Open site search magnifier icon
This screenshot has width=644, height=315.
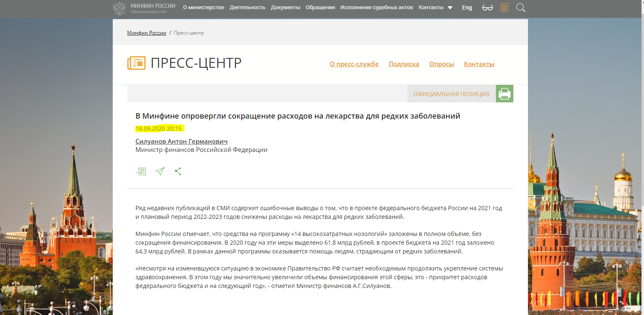(x=520, y=7)
